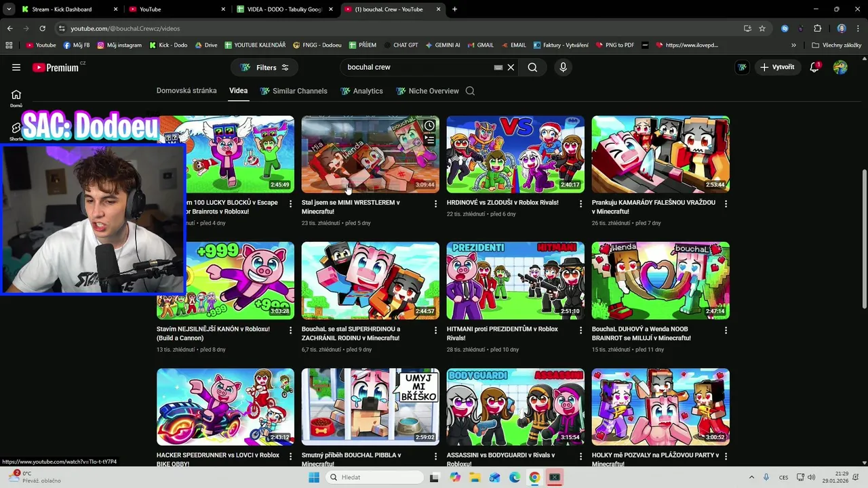Clear the search box text with X

tap(511, 67)
